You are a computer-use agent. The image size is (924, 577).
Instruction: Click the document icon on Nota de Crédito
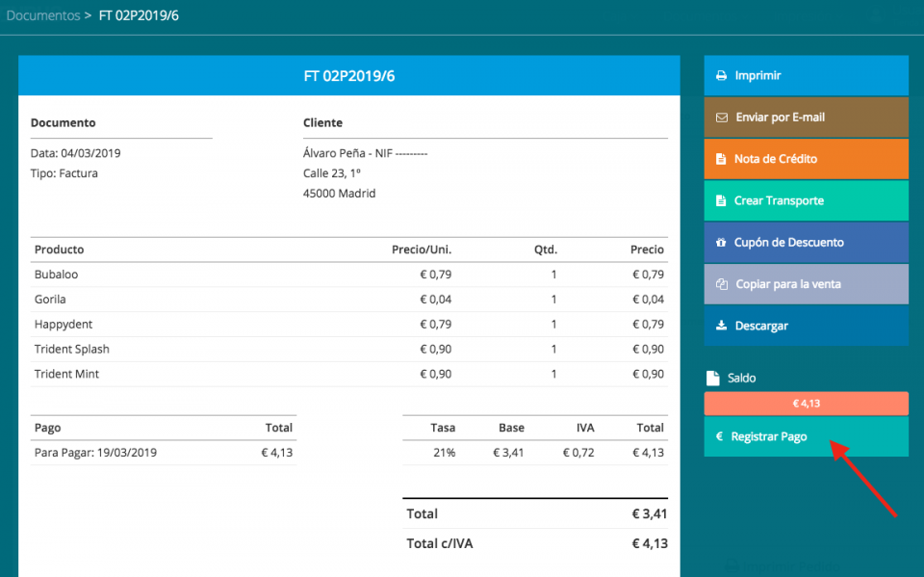coord(721,159)
